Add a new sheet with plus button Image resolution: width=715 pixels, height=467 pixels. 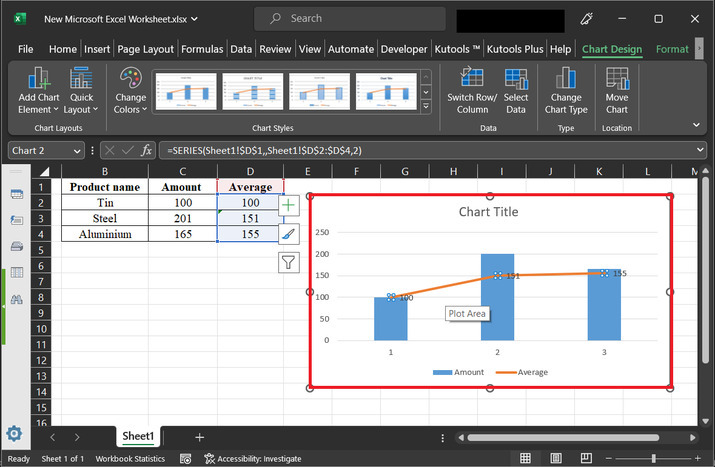(x=199, y=437)
